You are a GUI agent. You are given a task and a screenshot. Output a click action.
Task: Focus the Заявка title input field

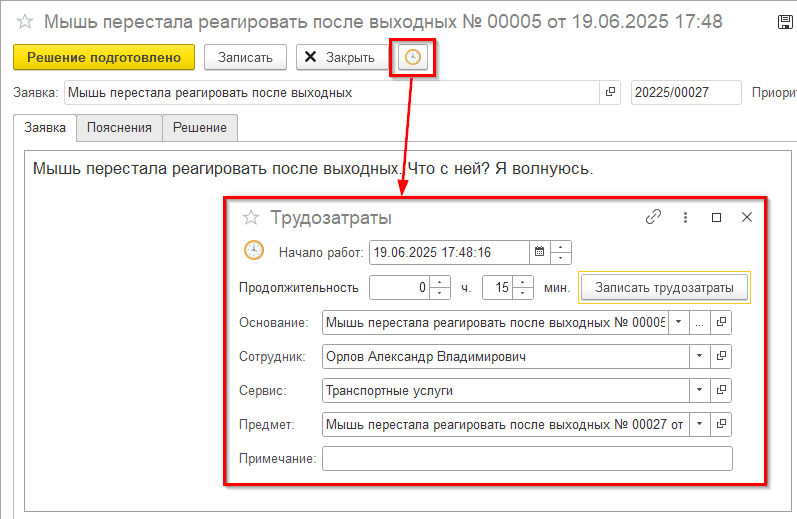click(x=332, y=93)
